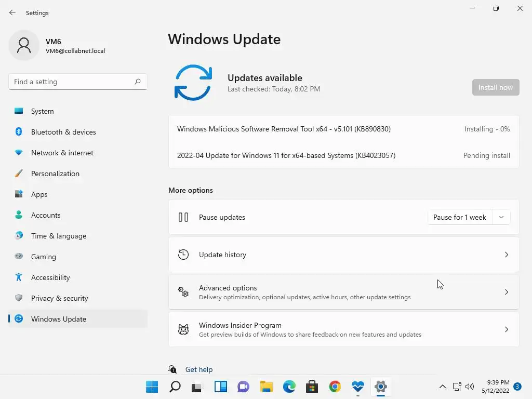
Task: Open Apps settings
Action: pos(78,194)
